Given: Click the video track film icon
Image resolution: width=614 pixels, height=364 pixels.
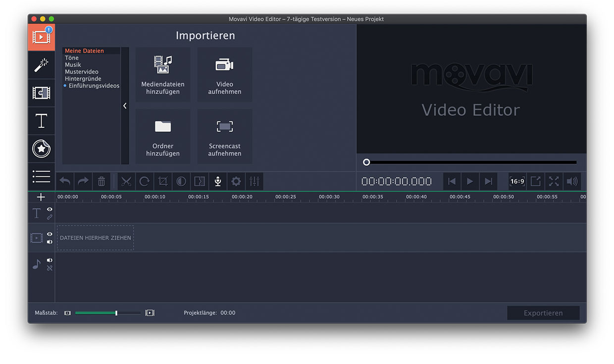Looking at the screenshot, I should tap(37, 238).
